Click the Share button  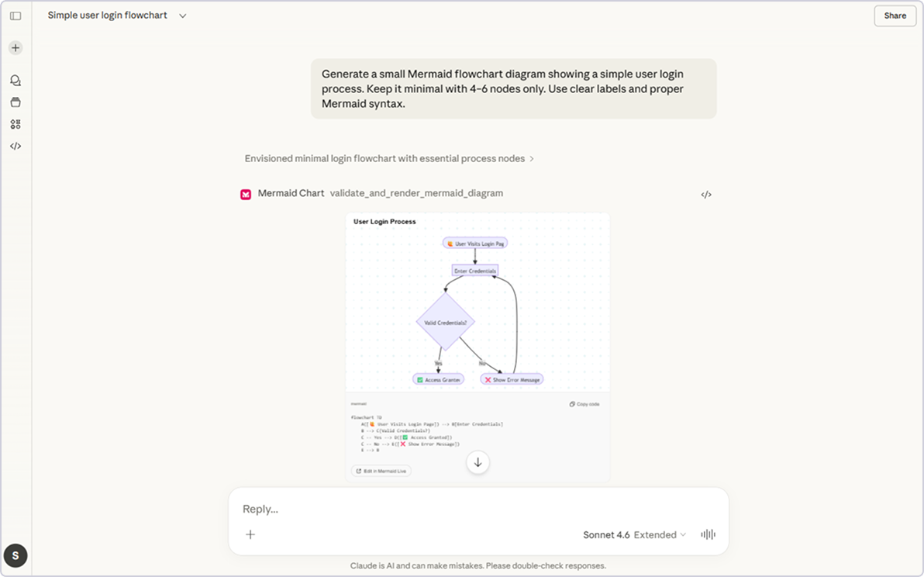coord(895,16)
